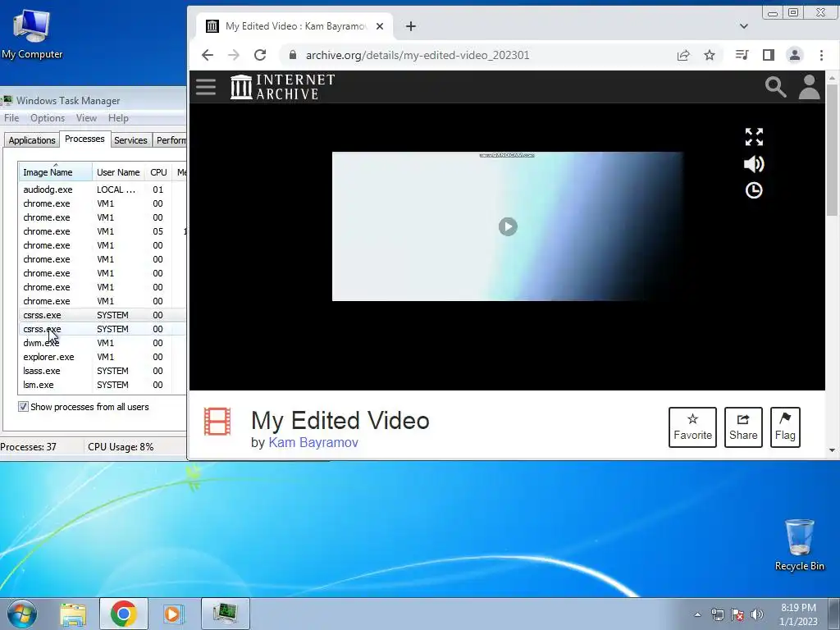
Task: Click the Task Manager taskbar icon
Action: pyautogui.click(x=226, y=614)
